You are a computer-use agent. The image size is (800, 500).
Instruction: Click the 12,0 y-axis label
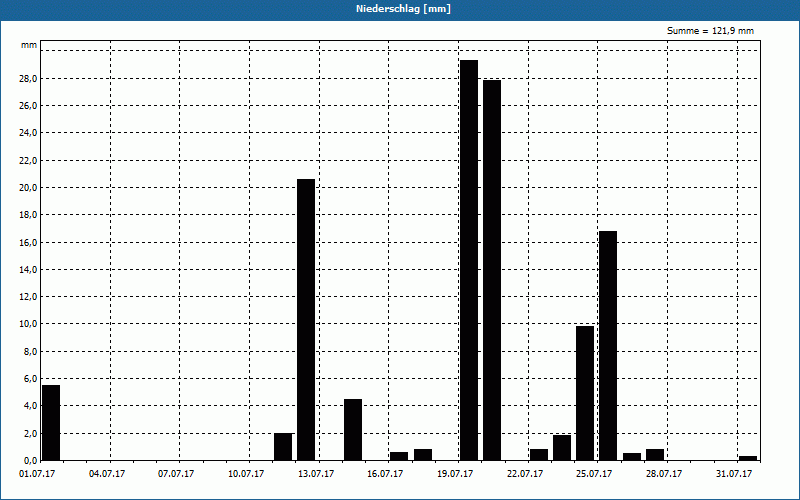click(28, 296)
